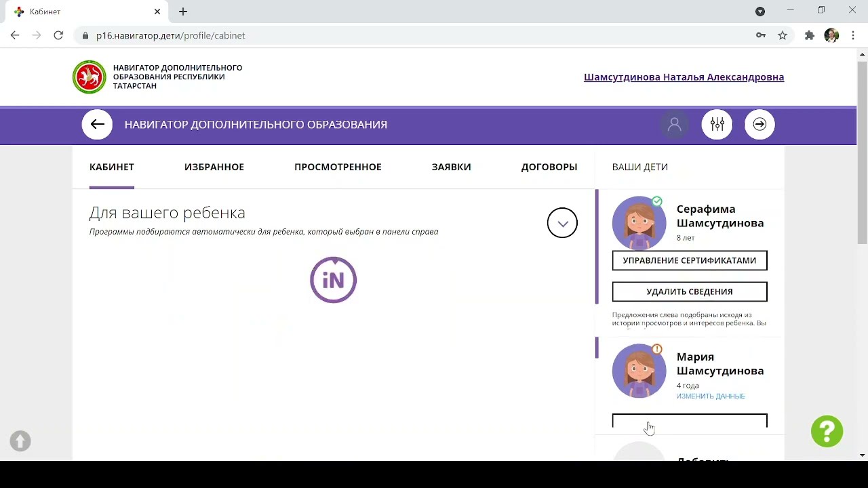Click the Навигатор дополнительного образования header title
868x488 pixels.
coord(256,125)
